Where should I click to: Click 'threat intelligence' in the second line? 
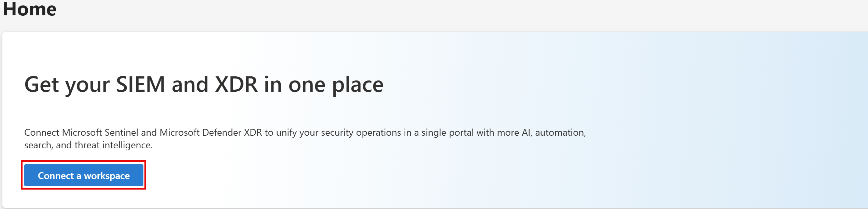tap(113, 145)
